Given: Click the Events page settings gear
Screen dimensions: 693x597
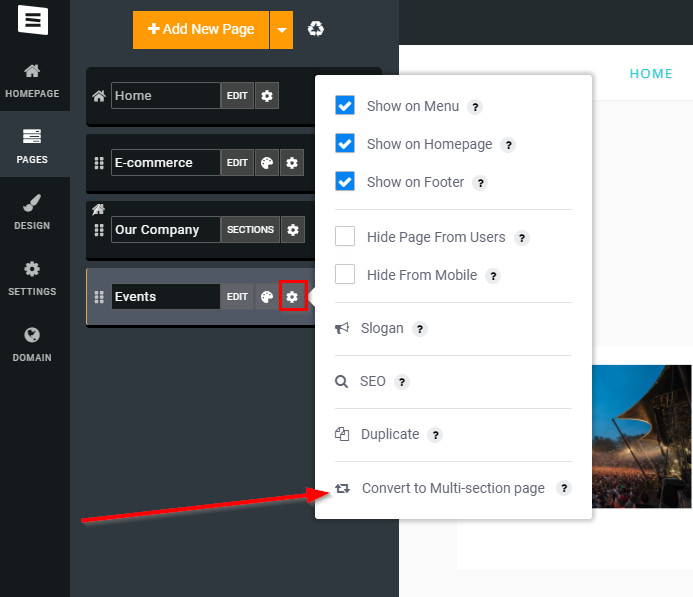Looking at the screenshot, I should (x=292, y=297).
